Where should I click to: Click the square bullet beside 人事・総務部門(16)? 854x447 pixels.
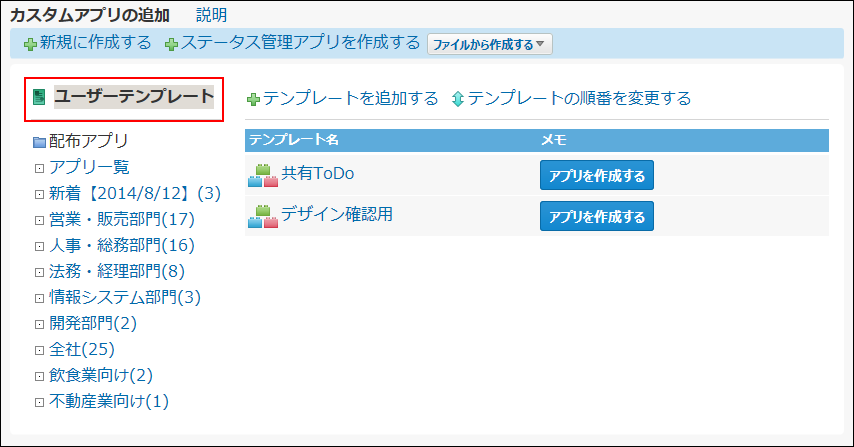coord(39,247)
